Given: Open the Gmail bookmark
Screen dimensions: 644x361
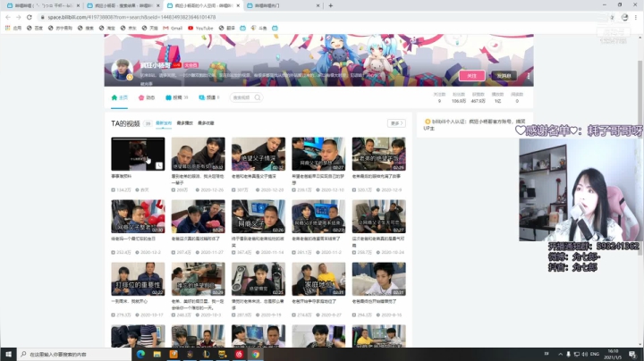Looking at the screenshot, I should [x=173, y=28].
